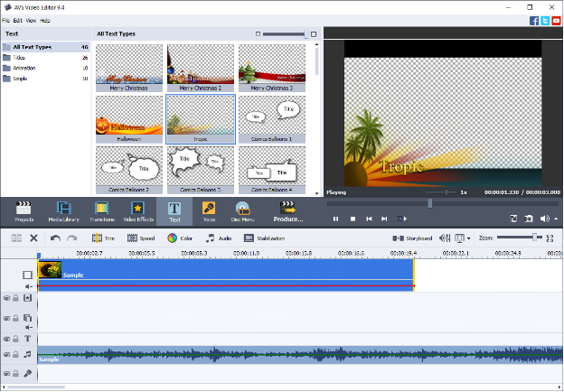Click the Trim tool in timeline toolbar
The height and width of the screenshot is (392, 564).
tap(103, 238)
